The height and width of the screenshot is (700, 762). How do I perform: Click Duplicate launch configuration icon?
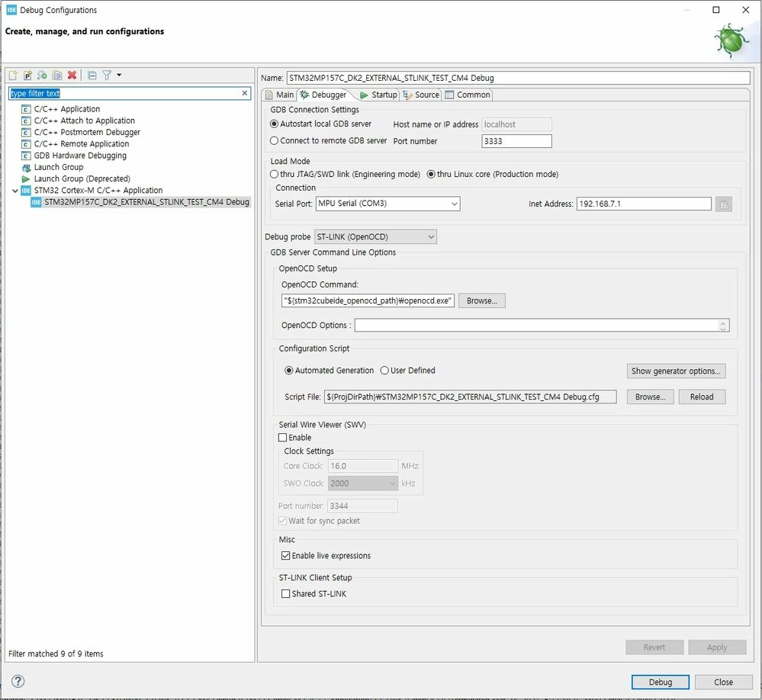pyautogui.click(x=57, y=75)
